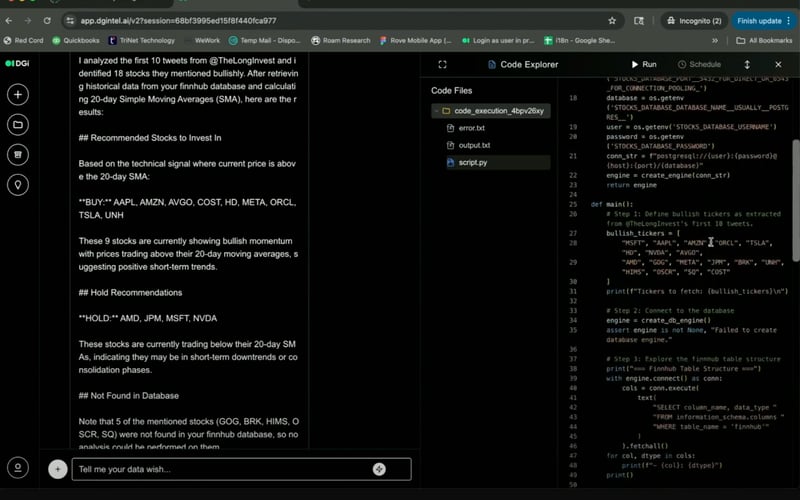Click the Finish update button
800x500 pixels.
pos(764,21)
